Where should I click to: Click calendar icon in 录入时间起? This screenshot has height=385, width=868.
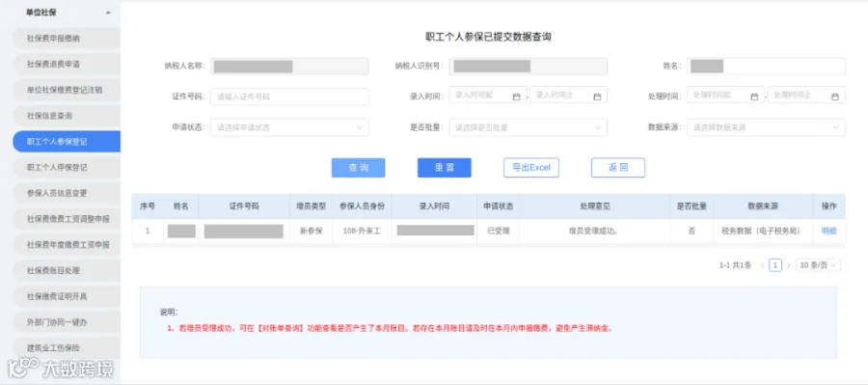(x=517, y=96)
